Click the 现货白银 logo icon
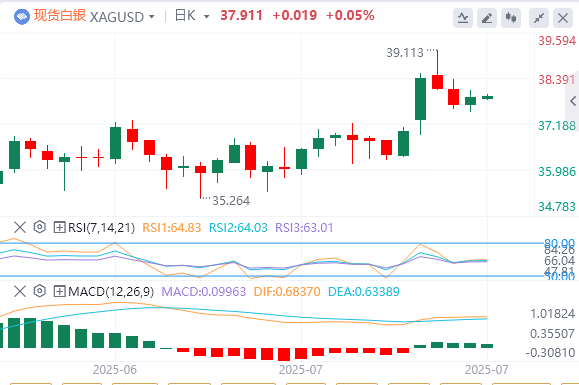Viewport: 579px width, 385px height. [x=22, y=17]
